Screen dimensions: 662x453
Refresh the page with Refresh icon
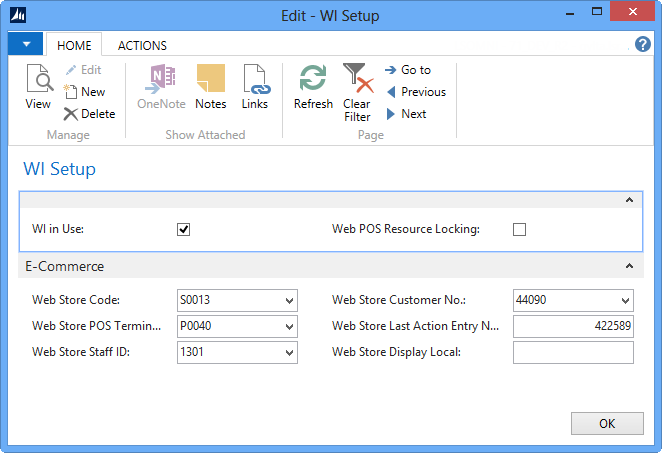[x=313, y=85]
